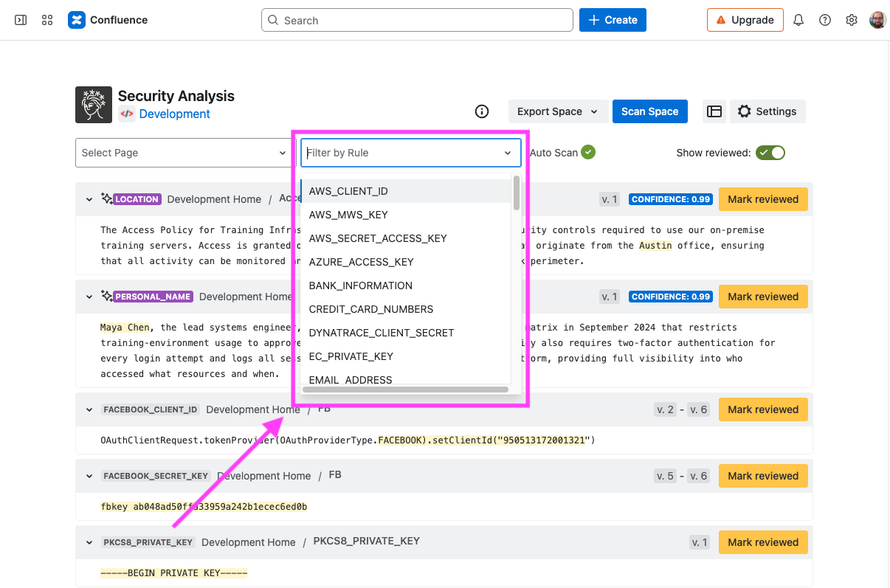Click the Confluence logo
Viewport: 890px width, 588px height.
[x=108, y=20]
